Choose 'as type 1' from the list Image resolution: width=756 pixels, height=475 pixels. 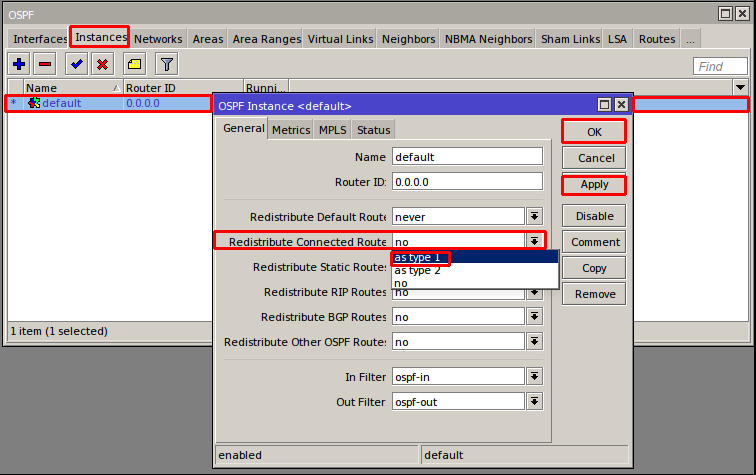pos(475,258)
